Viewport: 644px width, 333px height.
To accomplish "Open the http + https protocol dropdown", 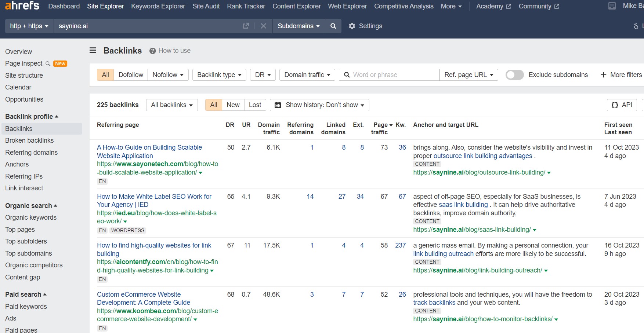I will 29,26.
